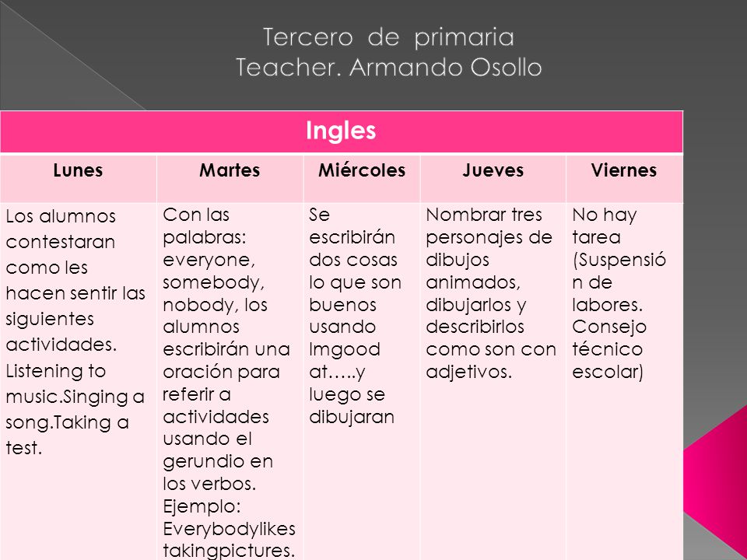747x560 pixels.
Task: Click the example 'Everybodylikes takingpictures'
Action: 229,540
